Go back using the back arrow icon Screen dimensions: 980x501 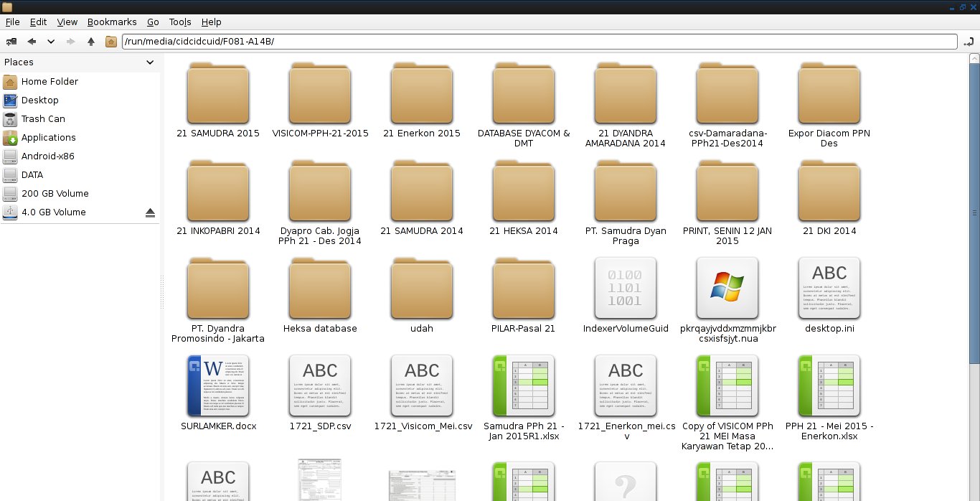(32, 42)
